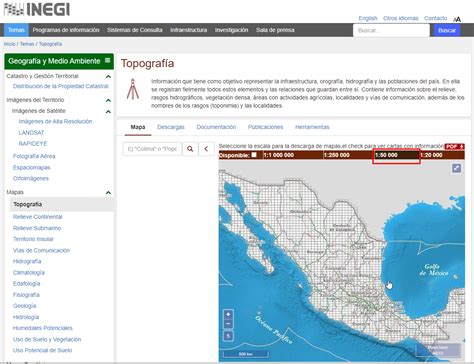Collapse the Imágenes de Satélite subsection

[x=108, y=111]
